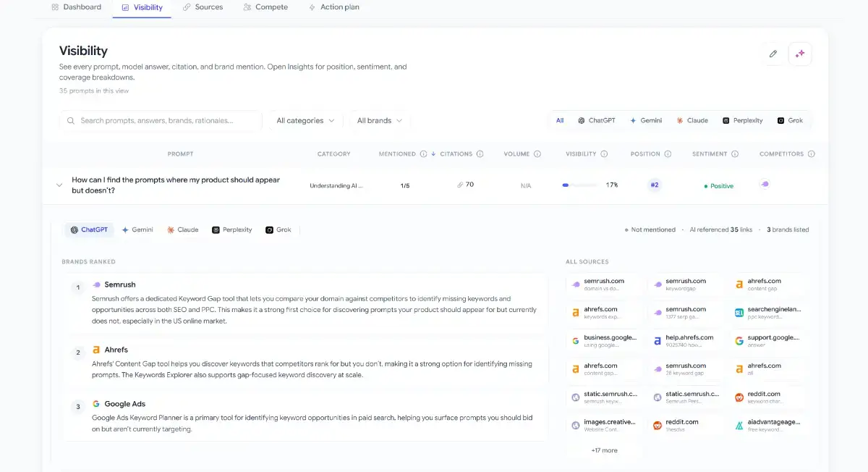Screen dimensions: 868x472
Task: Click the sparkles AI insights button
Action: click(x=800, y=54)
